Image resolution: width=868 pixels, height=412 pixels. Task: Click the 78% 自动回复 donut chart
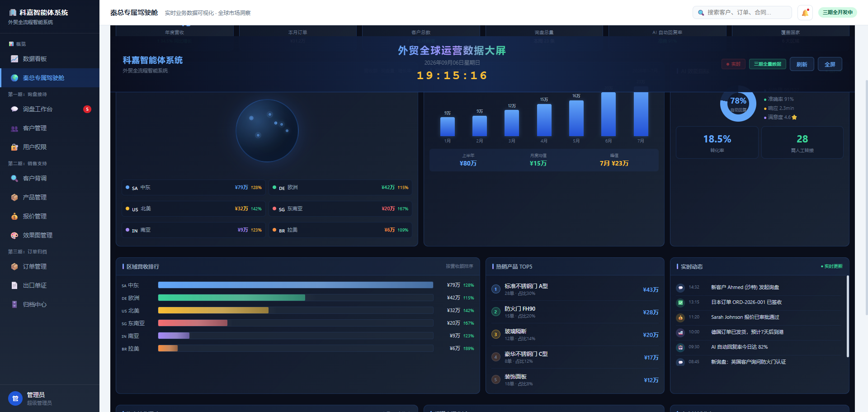coord(738,104)
